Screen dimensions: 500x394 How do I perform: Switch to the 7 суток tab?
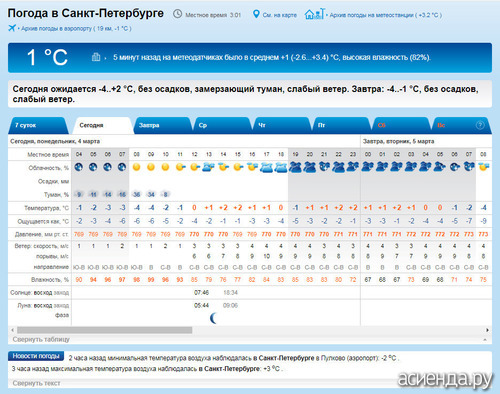(x=37, y=125)
